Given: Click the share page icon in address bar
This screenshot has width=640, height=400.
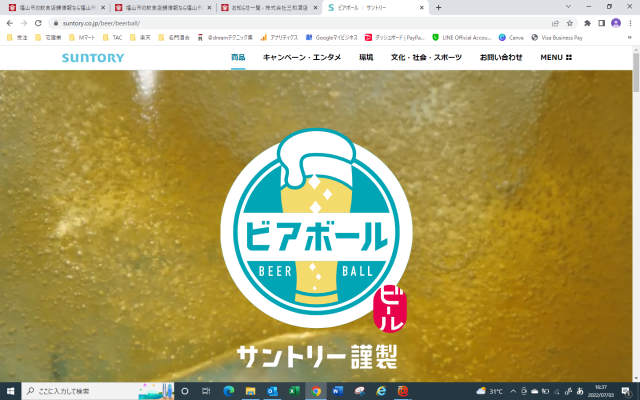Looking at the screenshot, I should (x=555, y=23).
